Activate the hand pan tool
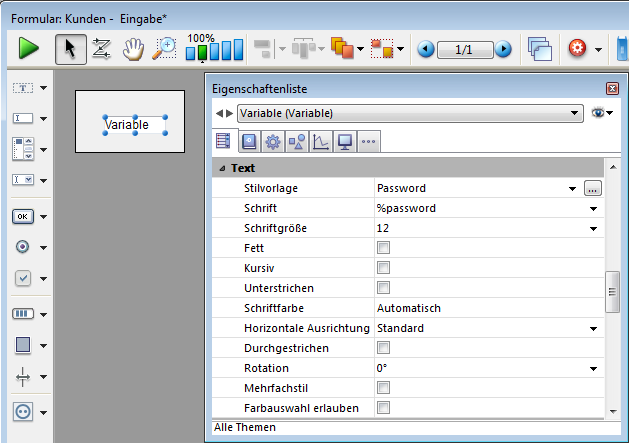This screenshot has width=629, height=443. pyautogui.click(x=133, y=48)
